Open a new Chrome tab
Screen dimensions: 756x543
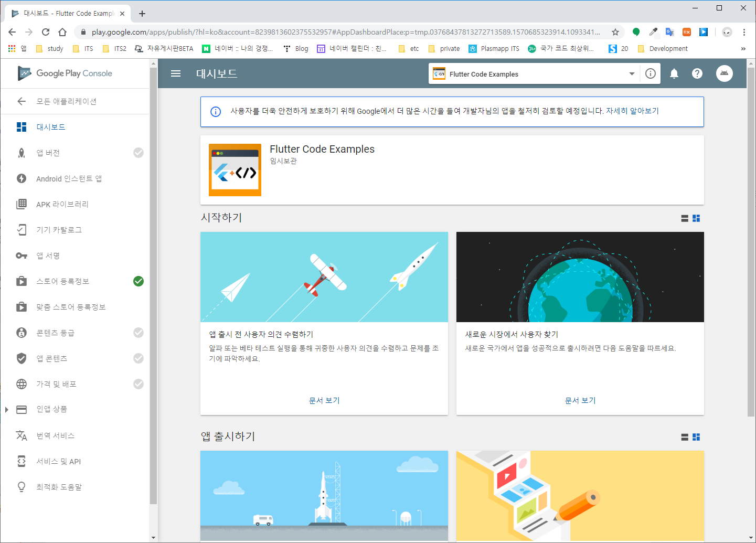click(142, 14)
